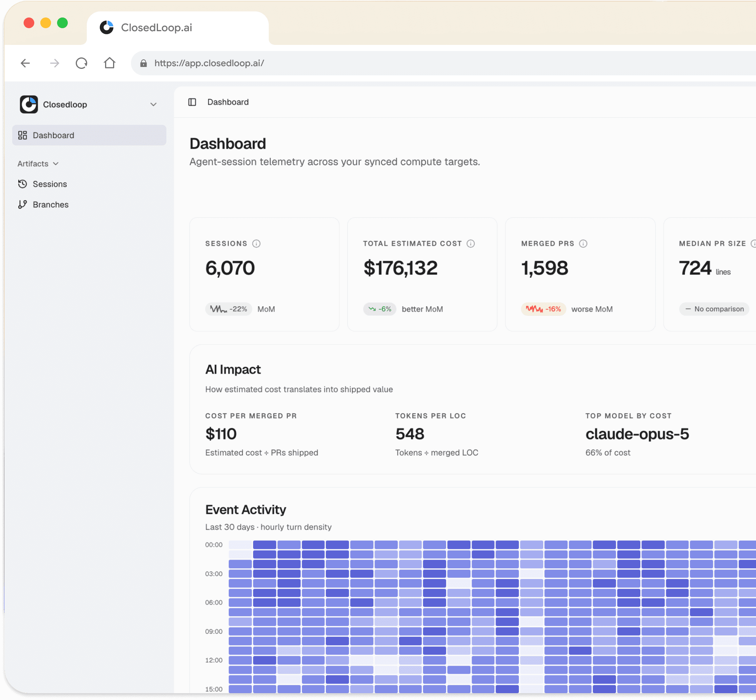Click the 6,070 sessions value
The image size is (756, 700).
[230, 268]
